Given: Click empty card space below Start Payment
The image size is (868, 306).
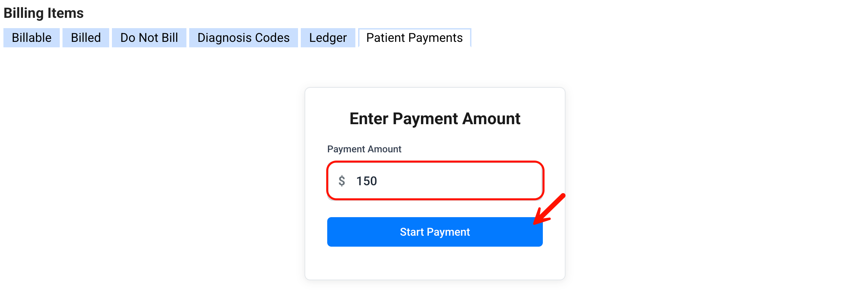Looking at the screenshot, I should pyautogui.click(x=435, y=263).
